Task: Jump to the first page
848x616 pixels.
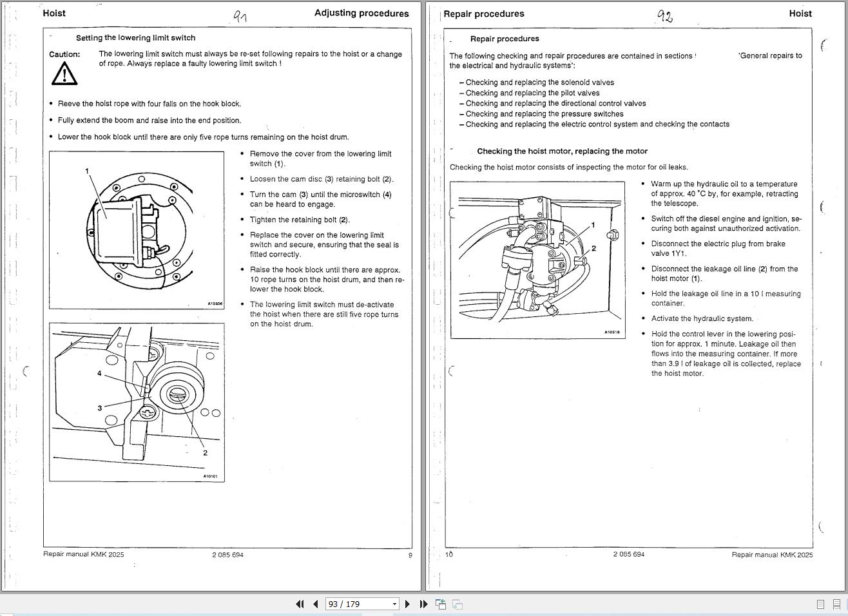Action: [x=300, y=604]
